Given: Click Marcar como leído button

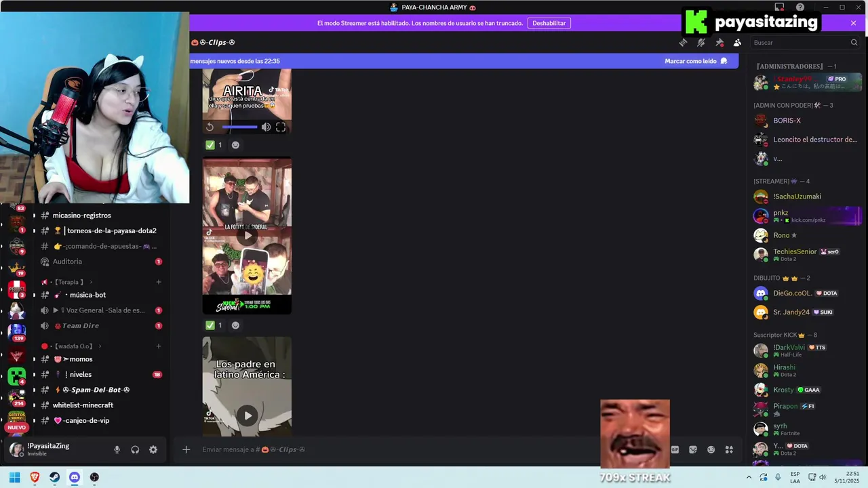Looking at the screenshot, I should [x=696, y=61].
